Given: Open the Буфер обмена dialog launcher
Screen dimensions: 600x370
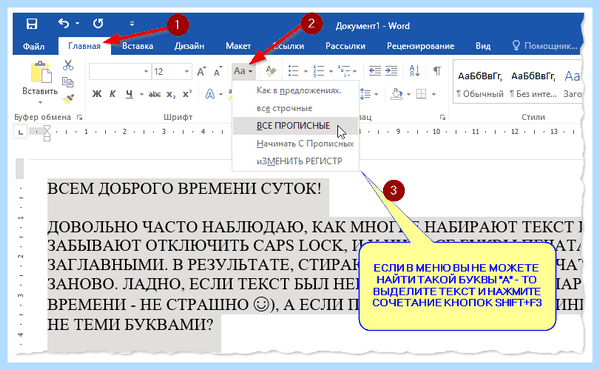Looking at the screenshot, I should pos(80,117).
